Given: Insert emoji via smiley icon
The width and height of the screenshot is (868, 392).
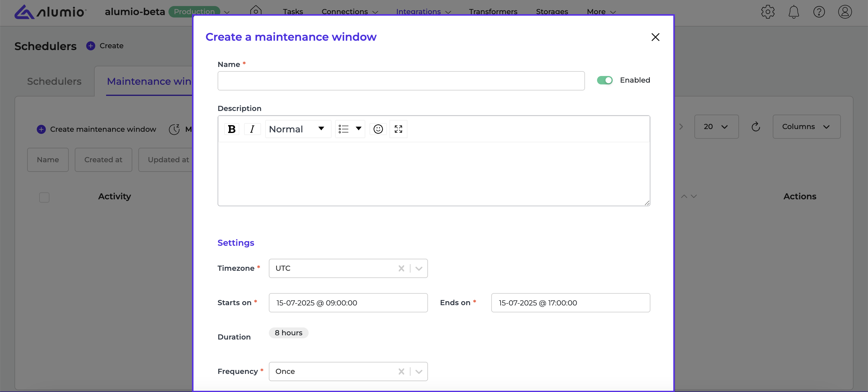Looking at the screenshot, I should 378,129.
